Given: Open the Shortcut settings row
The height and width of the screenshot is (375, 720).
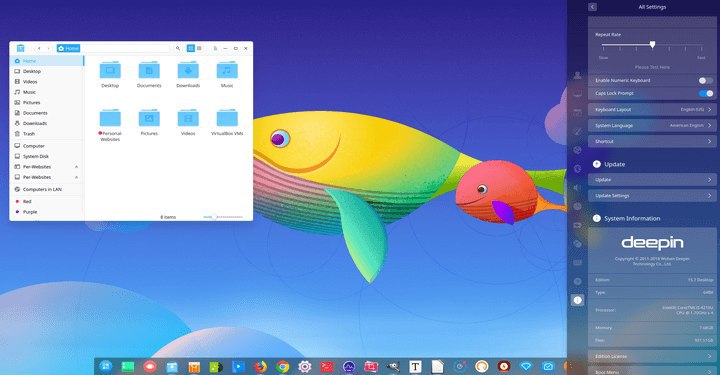Looking at the screenshot, I should (652, 141).
